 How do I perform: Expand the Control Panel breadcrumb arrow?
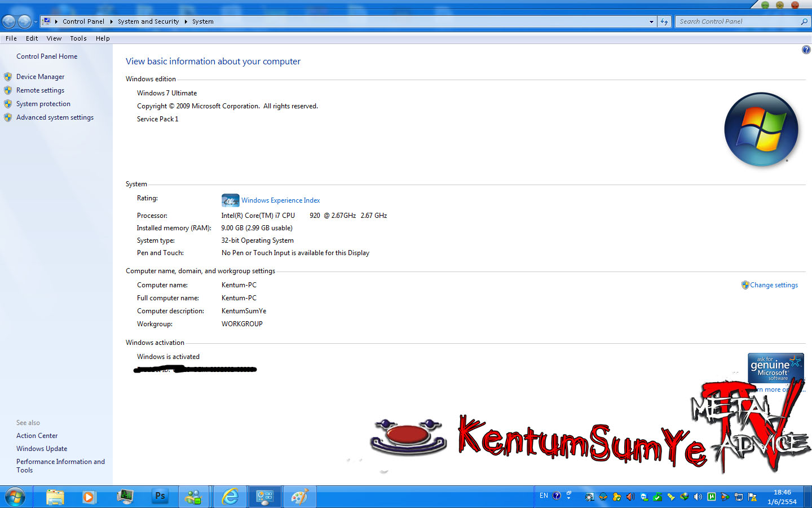pyautogui.click(x=112, y=21)
